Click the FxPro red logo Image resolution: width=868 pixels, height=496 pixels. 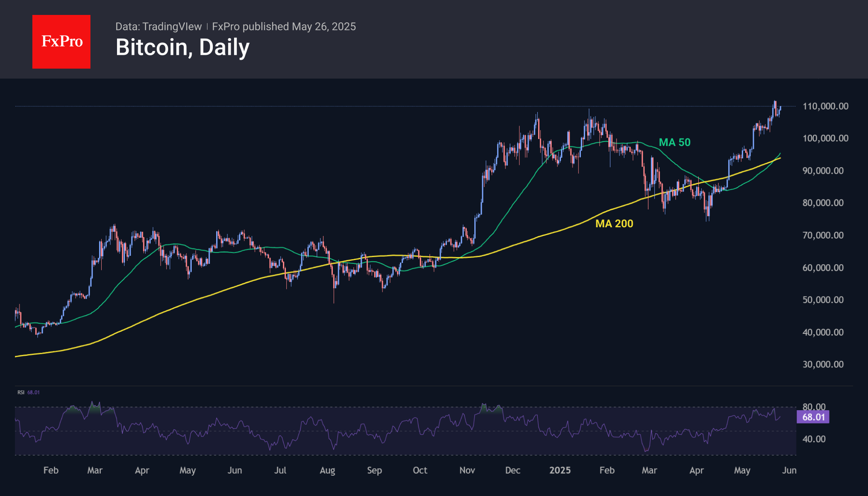point(61,41)
